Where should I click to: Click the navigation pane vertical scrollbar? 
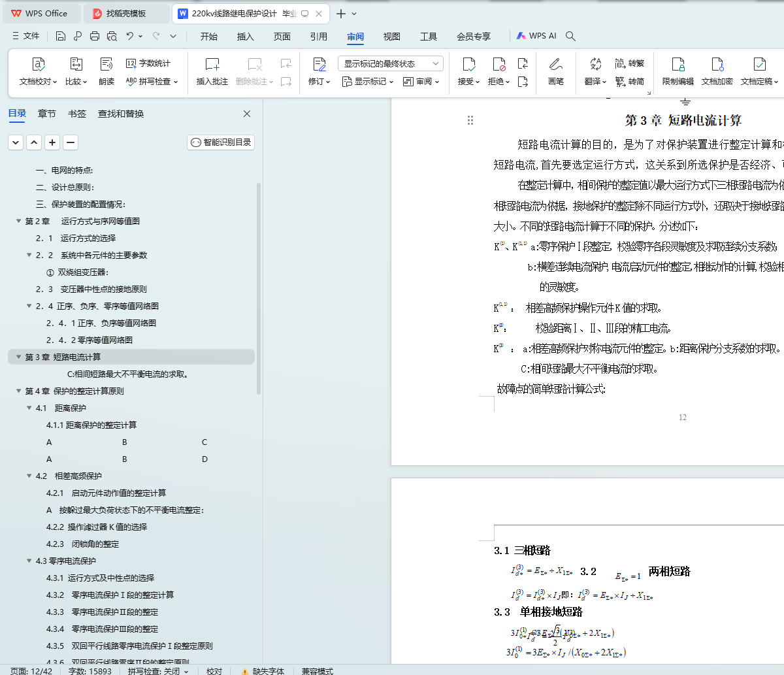coord(259,288)
